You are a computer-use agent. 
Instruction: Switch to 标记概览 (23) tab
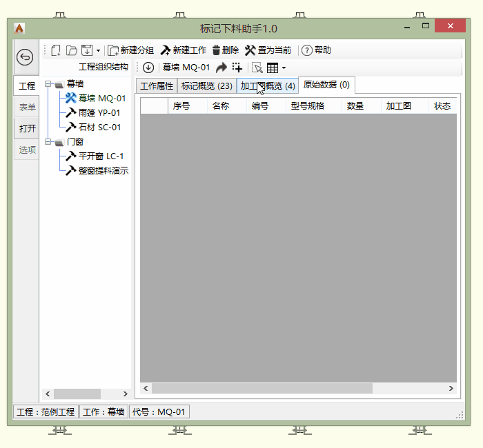(206, 86)
